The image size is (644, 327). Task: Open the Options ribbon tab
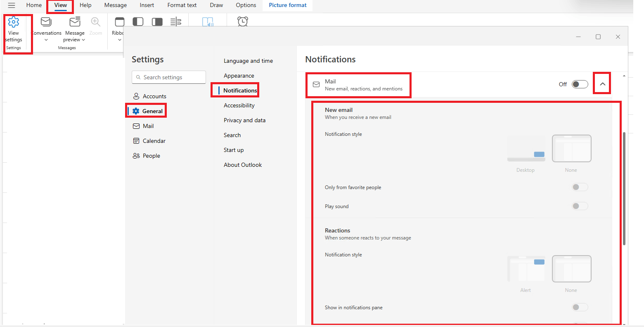(246, 5)
